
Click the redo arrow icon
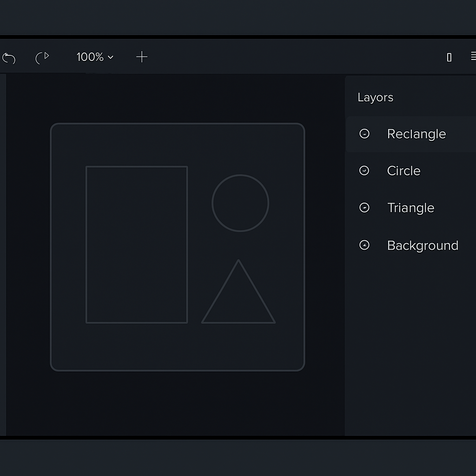[x=42, y=58]
